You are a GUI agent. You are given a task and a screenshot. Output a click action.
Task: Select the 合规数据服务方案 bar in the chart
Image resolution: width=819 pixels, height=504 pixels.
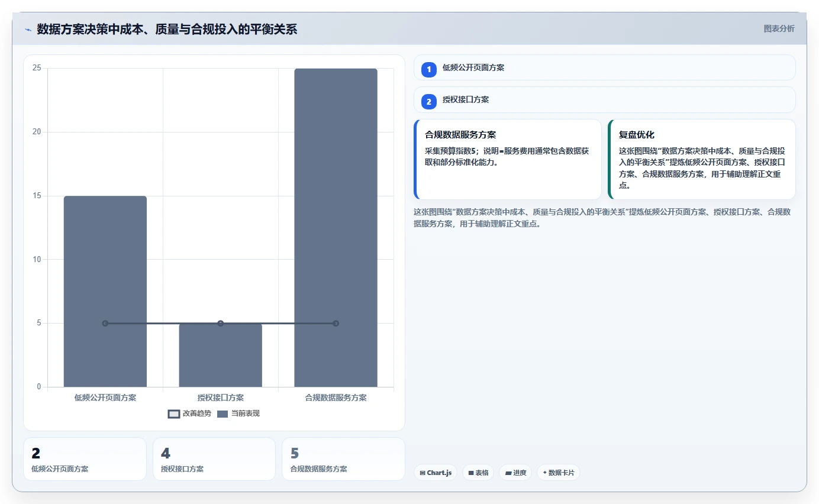click(x=336, y=228)
